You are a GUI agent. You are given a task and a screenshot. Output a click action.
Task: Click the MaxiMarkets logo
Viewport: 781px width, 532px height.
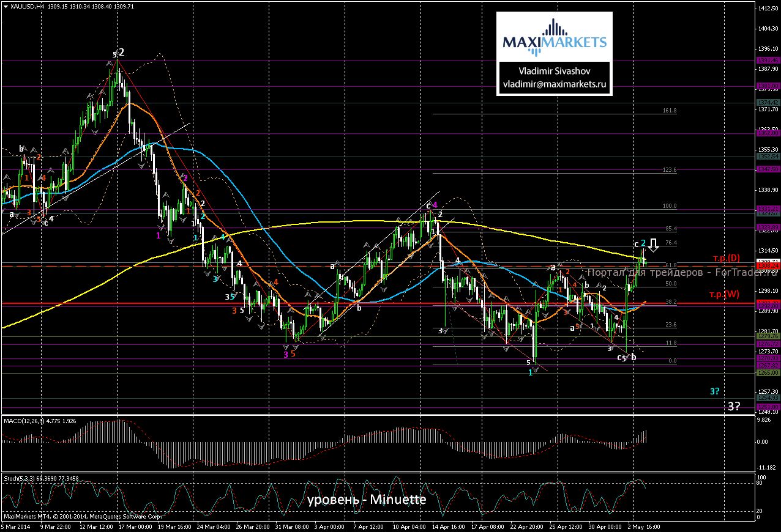[554, 35]
